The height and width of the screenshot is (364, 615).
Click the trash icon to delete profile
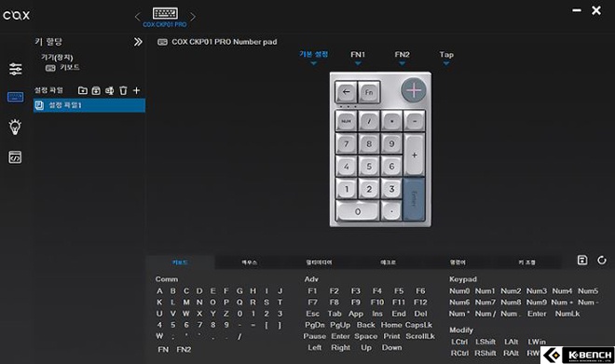(x=123, y=90)
